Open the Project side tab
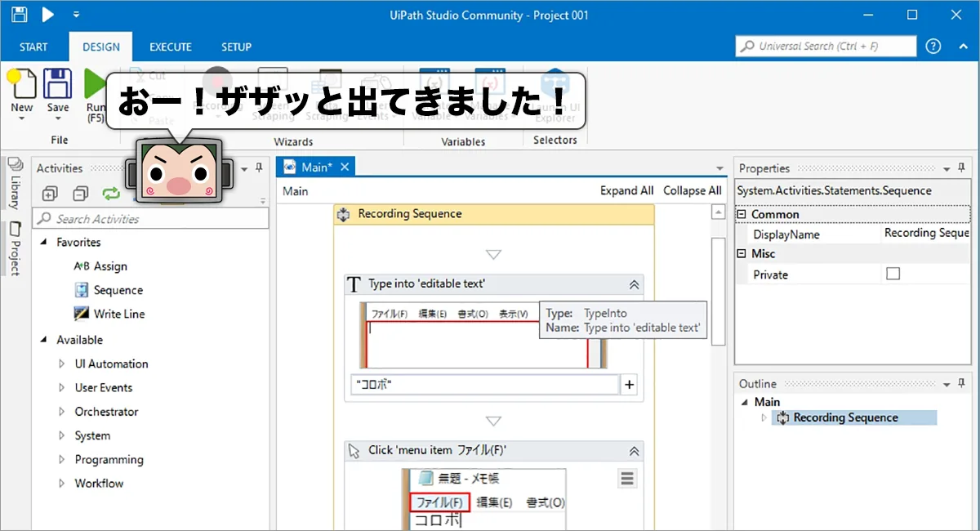 15,248
